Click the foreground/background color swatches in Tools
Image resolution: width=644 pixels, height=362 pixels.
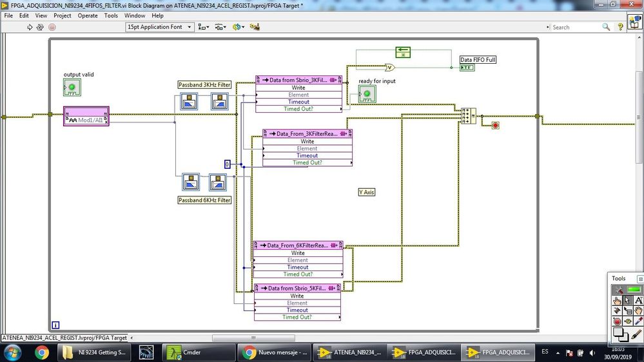621,334
